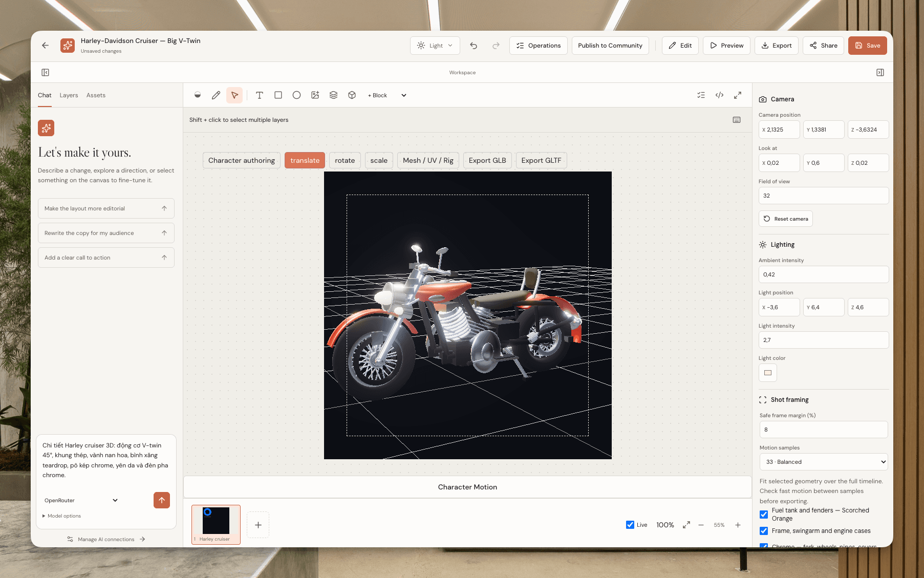Click the add image tool icon

point(315,95)
